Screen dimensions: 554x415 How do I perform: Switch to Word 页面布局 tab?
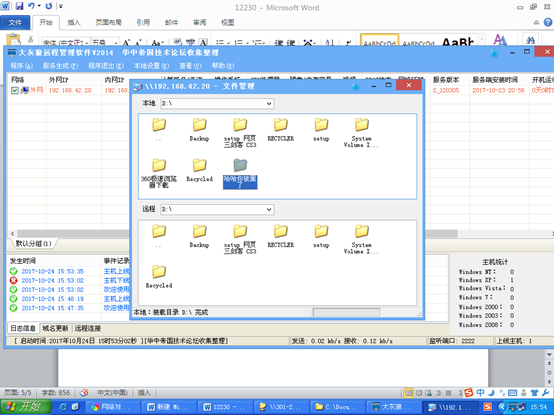tap(108, 23)
